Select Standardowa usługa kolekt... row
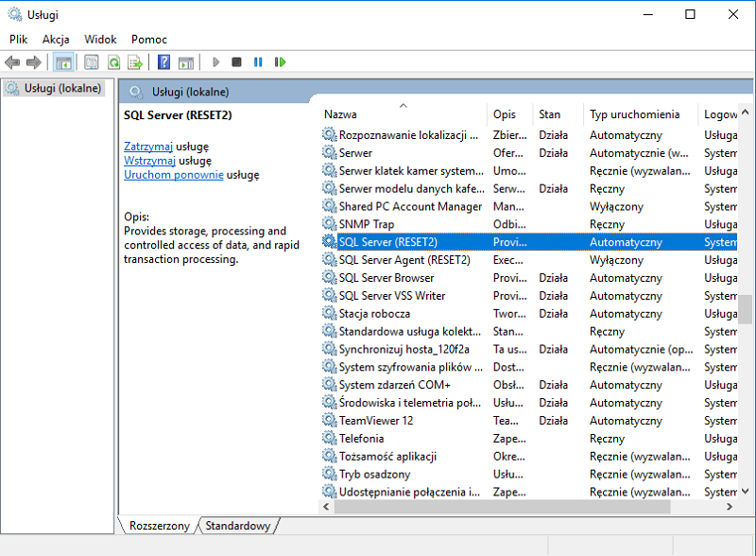 point(529,331)
